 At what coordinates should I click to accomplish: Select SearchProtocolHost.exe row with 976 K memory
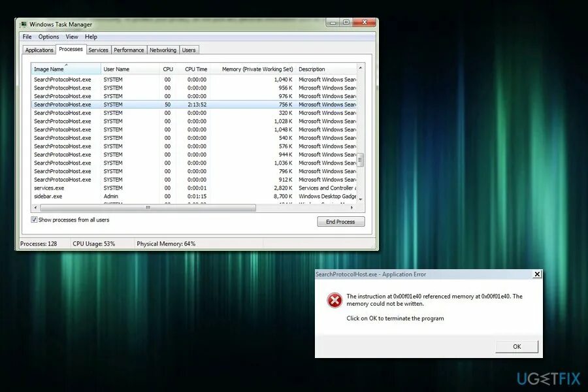tap(194, 96)
